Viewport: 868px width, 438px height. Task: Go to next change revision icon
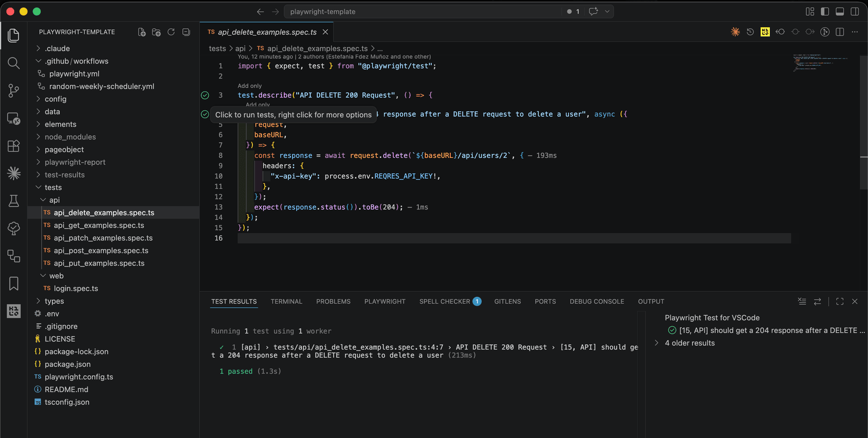pos(810,32)
